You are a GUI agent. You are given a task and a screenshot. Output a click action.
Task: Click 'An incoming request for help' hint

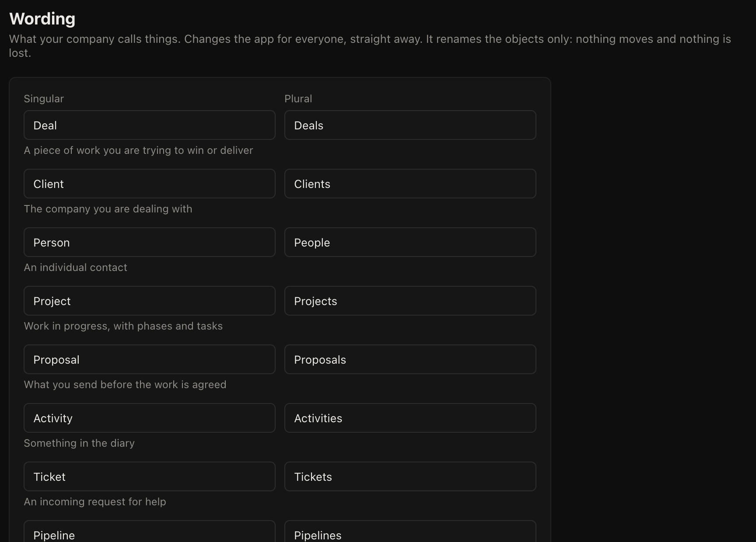pos(95,502)
